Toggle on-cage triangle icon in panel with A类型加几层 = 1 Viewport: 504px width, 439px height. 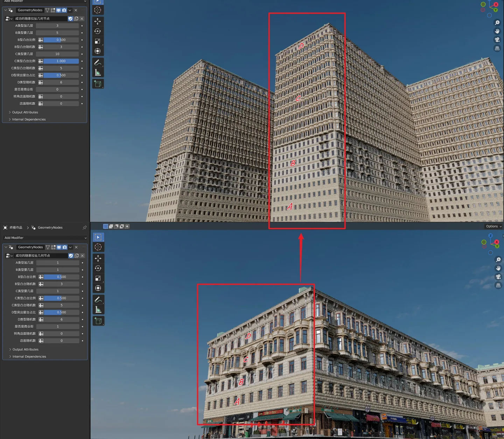click(x=48, y=247)
